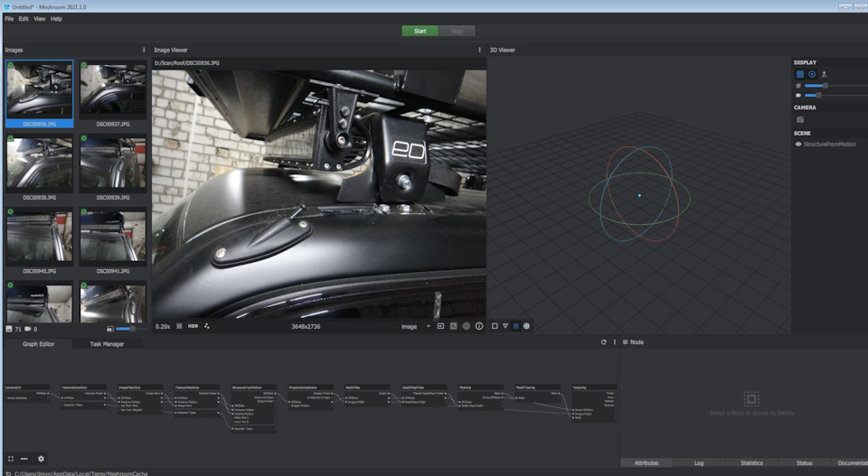Screen dimensions: 868x476
Task: Select the Meshing node
Action: (x=481, y=397)
